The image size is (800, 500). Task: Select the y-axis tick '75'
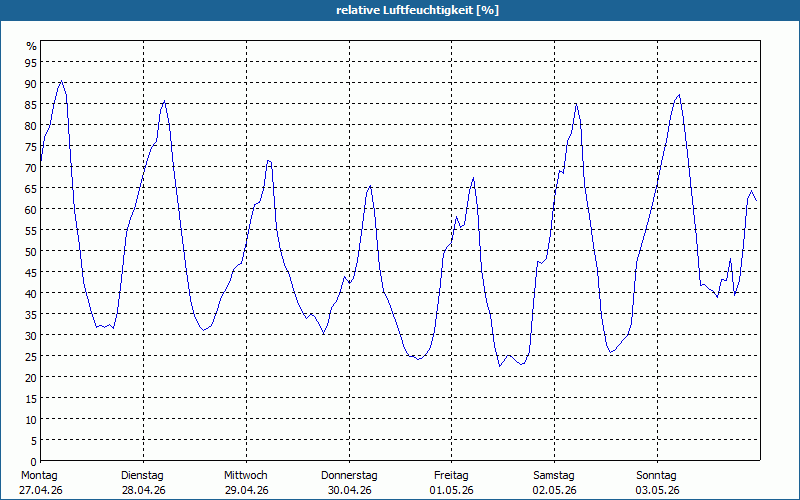click(31, 146)
